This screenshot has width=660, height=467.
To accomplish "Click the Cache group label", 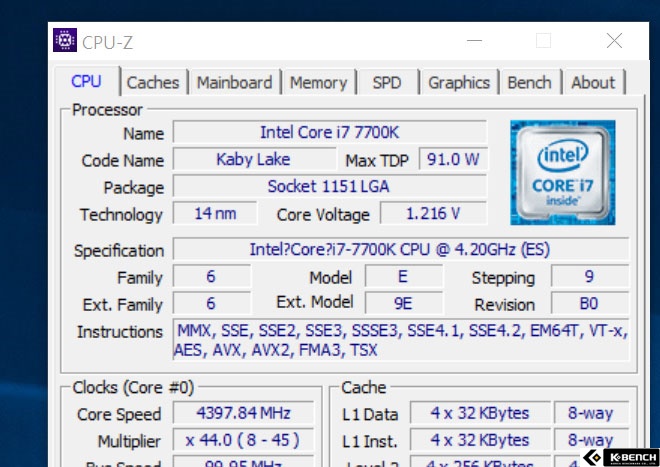I will click(x=364, y=387).
